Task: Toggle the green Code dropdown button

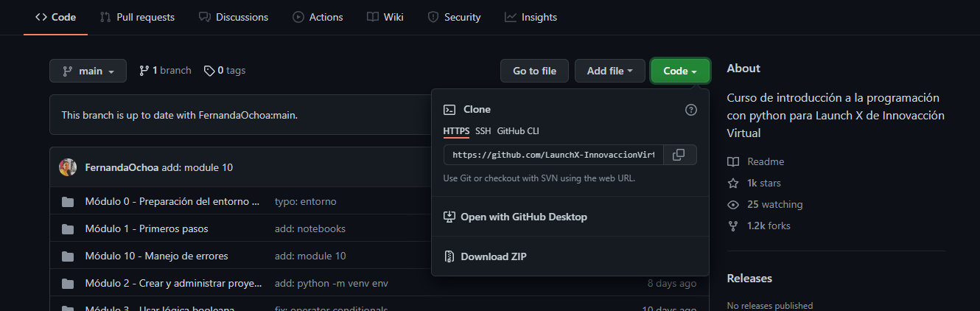Action: [680, 71]
